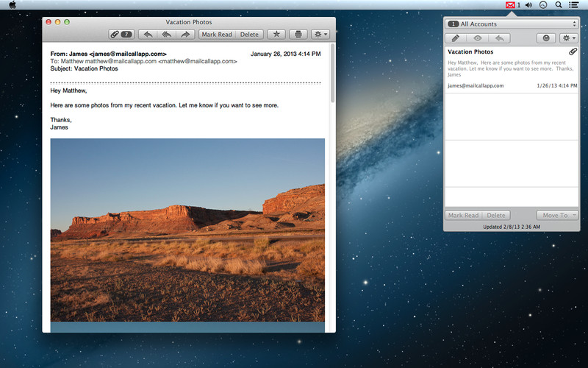Click the 1/26/13 4:14 PM timestamp in popup
Screen dimensions: 588x368
[x=557, y=85]
